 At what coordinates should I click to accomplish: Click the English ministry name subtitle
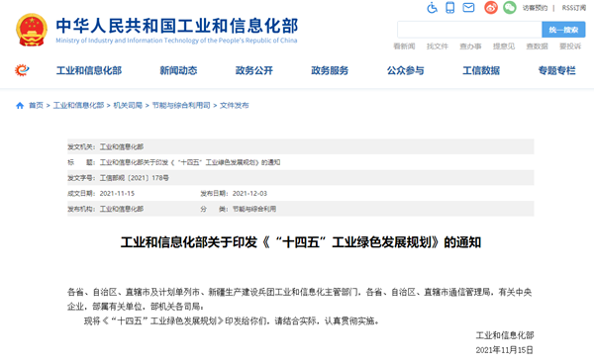176,41
